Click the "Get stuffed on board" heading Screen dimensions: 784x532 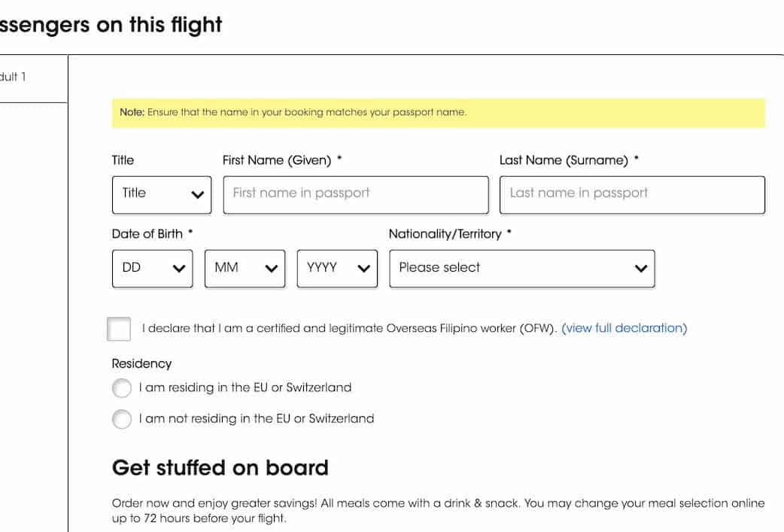click(x=220, y=467)
